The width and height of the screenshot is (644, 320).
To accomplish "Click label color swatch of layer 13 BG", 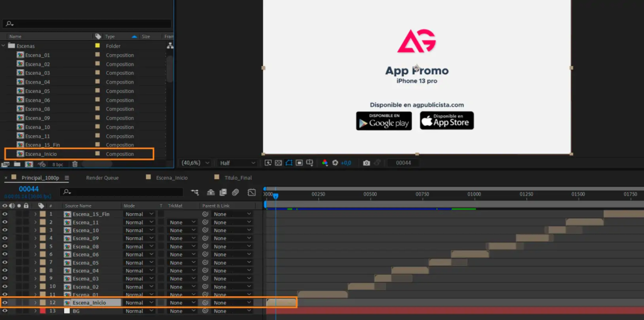I will click(x=43, y=311).
